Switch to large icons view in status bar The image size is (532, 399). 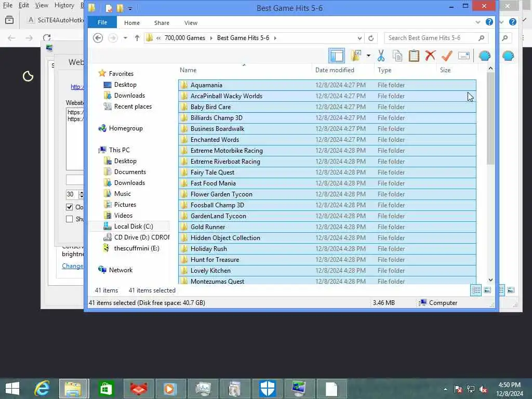pyautogui.click(x=487, y=290)
